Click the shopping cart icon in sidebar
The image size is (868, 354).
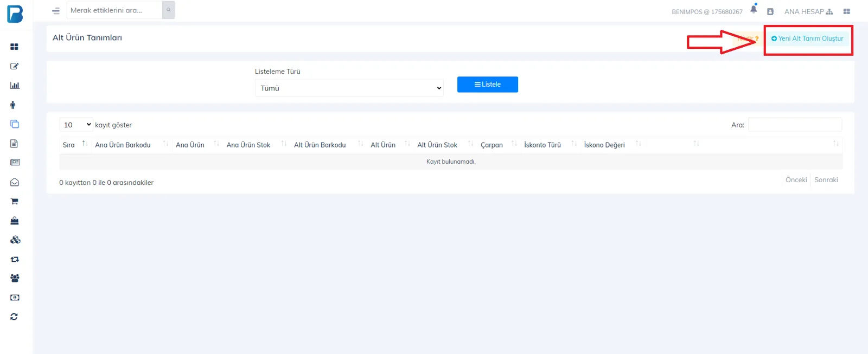(x=15, y=202)
